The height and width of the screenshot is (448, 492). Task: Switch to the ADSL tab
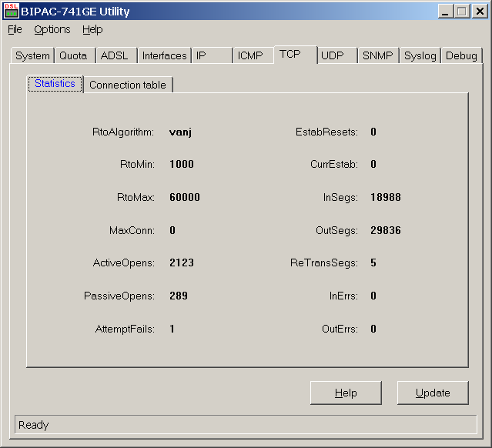117,55
